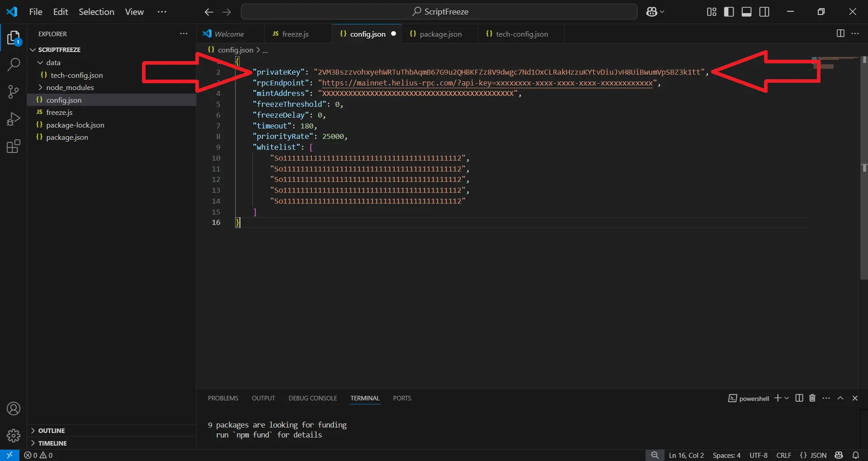Open the Search view in activity bar
Viewport: 868px width, 461px height.
[14, 65]
